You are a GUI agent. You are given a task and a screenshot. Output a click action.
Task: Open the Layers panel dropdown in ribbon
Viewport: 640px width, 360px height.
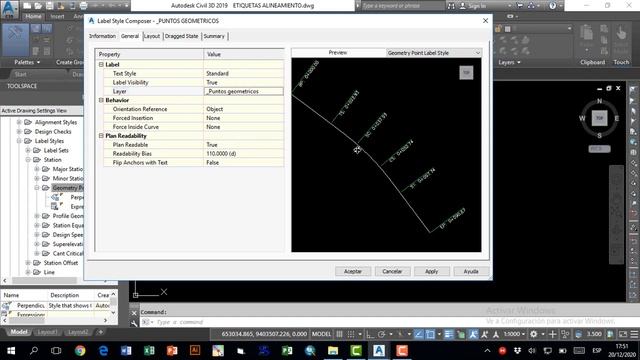click(509, 62)
